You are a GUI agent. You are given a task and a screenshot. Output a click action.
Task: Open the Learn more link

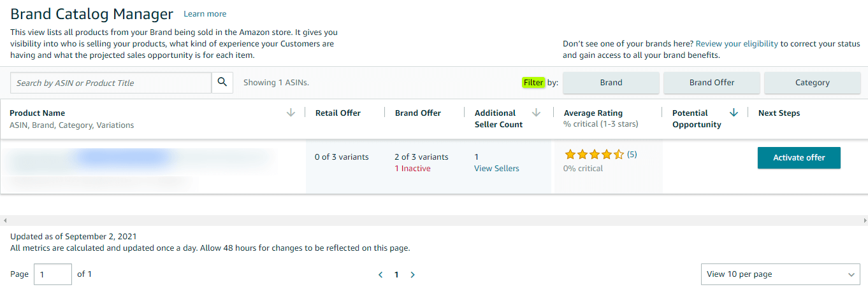tap(205, 14)
